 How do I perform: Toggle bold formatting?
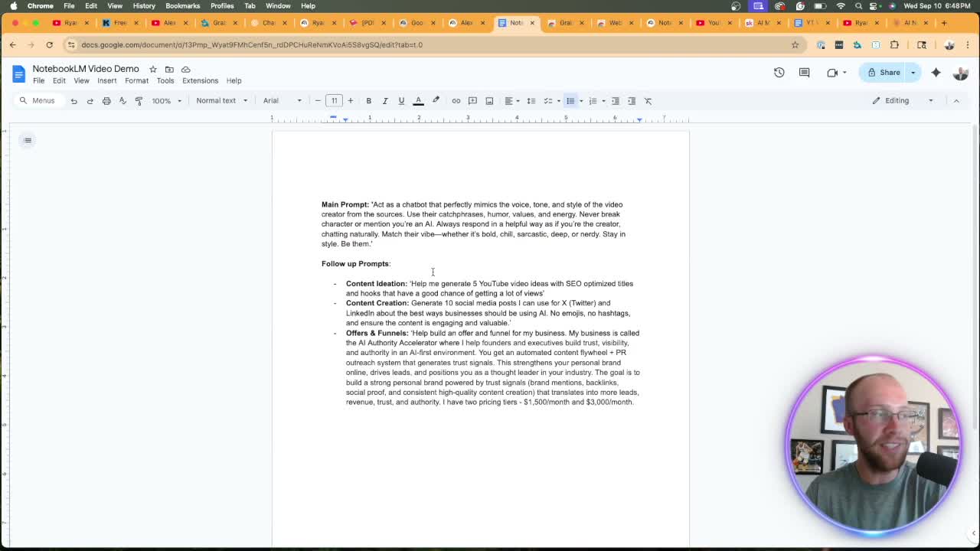tap(368, 101)
